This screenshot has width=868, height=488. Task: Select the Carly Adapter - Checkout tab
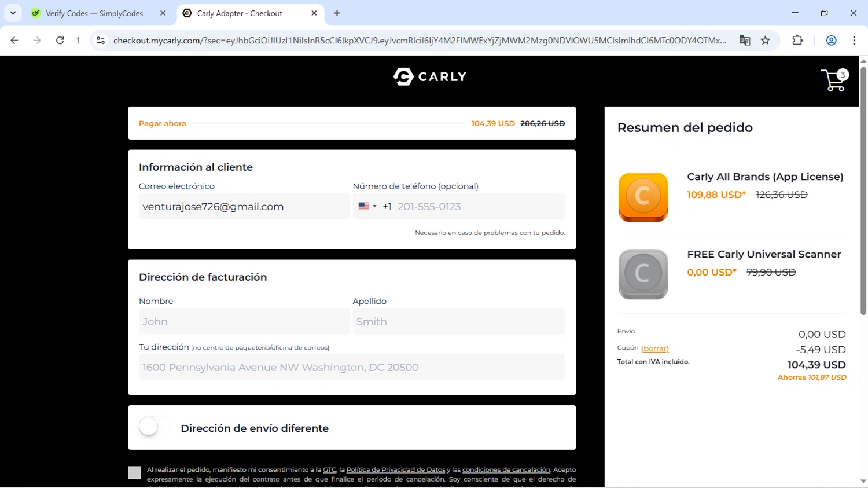coord(240,13)
